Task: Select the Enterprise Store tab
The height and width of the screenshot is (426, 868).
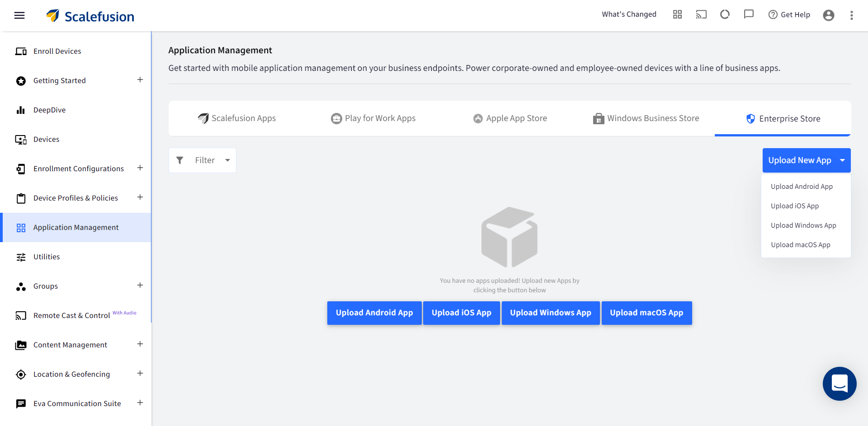Action: 783,119
